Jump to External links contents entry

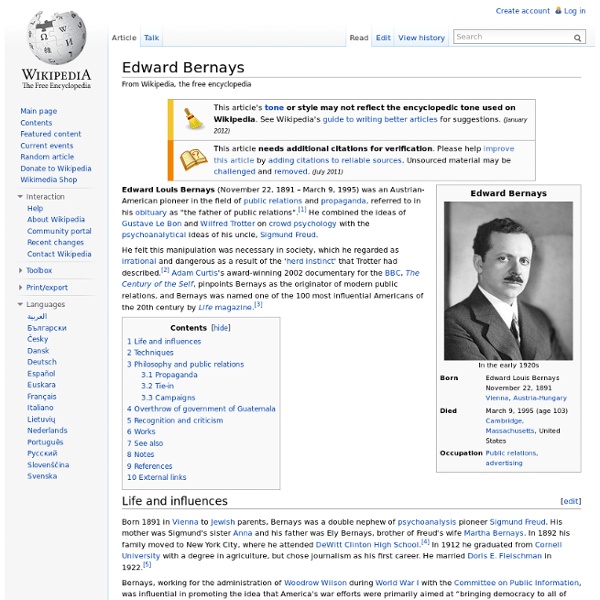(157, 477)
